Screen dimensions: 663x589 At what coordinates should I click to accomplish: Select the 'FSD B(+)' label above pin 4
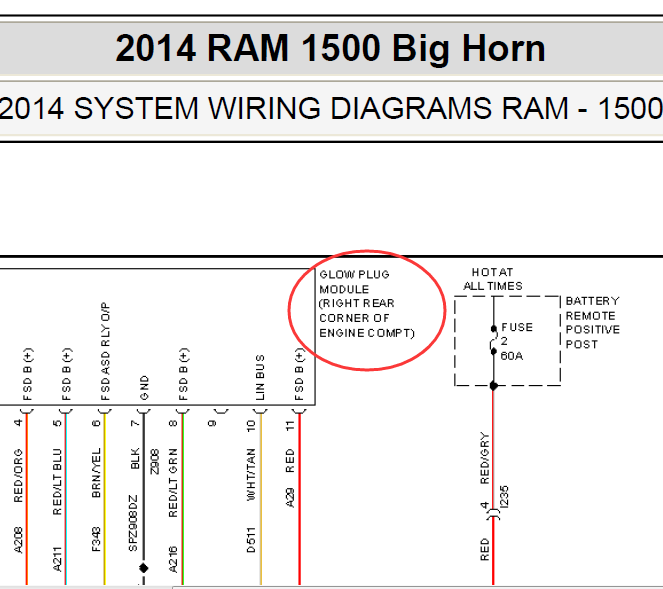(x=27, y=374)
